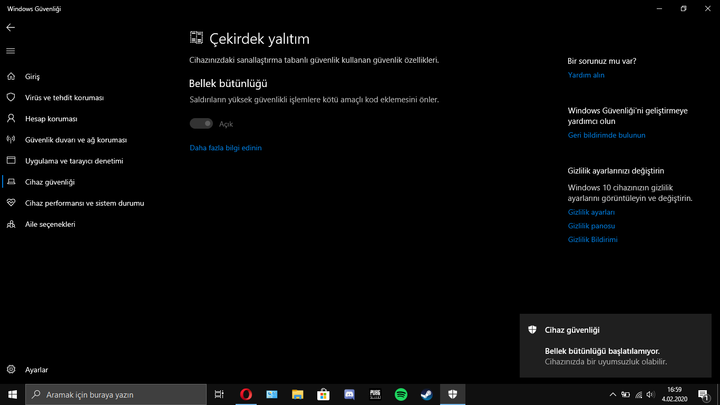Open Task View from the taskbar
The image size is (720, 405).
click(219, 394)
